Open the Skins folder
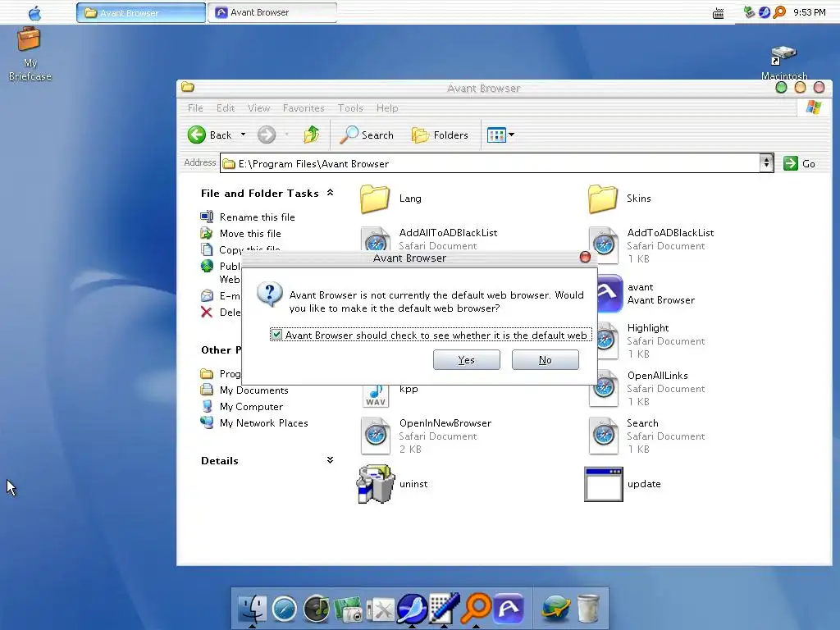 619,199
